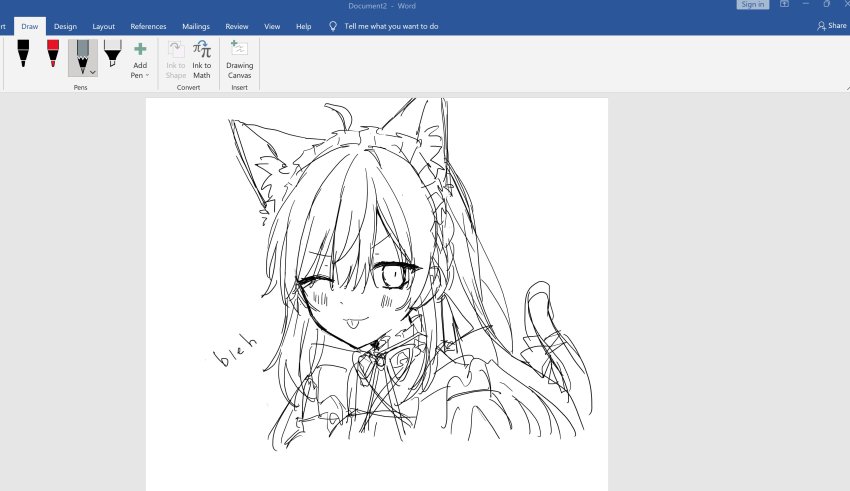The height and width of the screenshot is (491, 850).
Task: Click Ink to Math
Action: coord(202,60)
